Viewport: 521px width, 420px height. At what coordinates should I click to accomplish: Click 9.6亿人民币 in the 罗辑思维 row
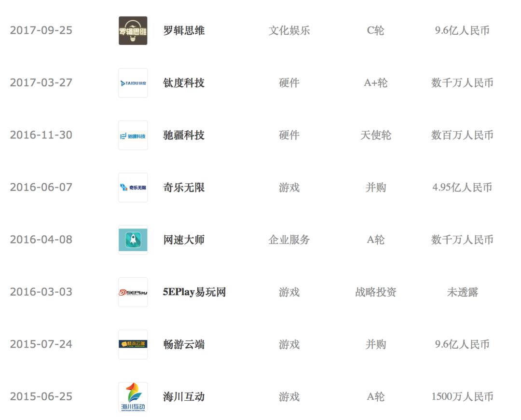point(462,30)
